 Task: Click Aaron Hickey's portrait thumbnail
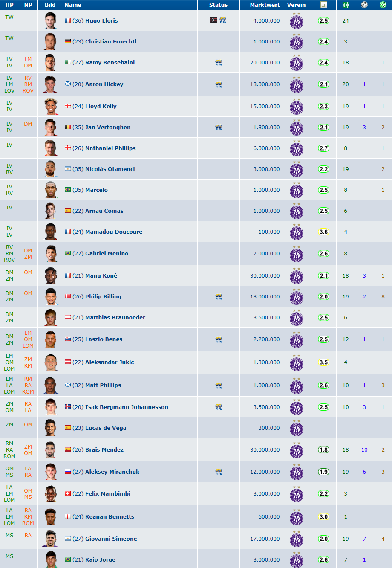pos(50,84)
